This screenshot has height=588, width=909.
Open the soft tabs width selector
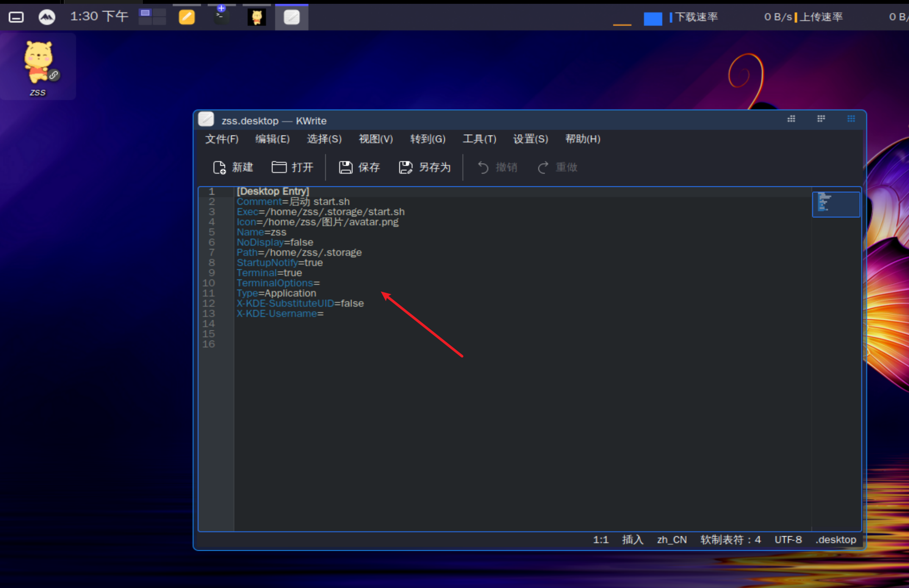click(x=730, y=540)
